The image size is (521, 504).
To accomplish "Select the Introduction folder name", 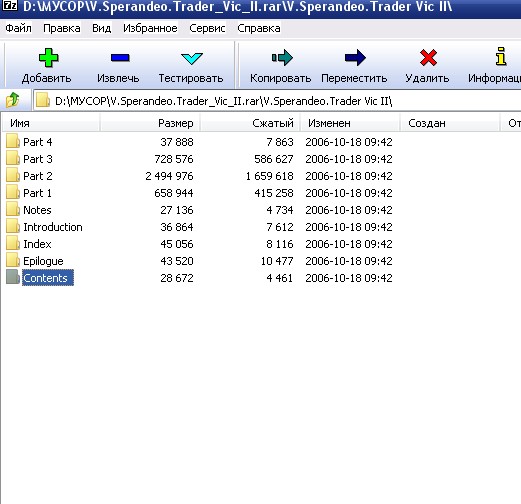I will tap(53, 227).
